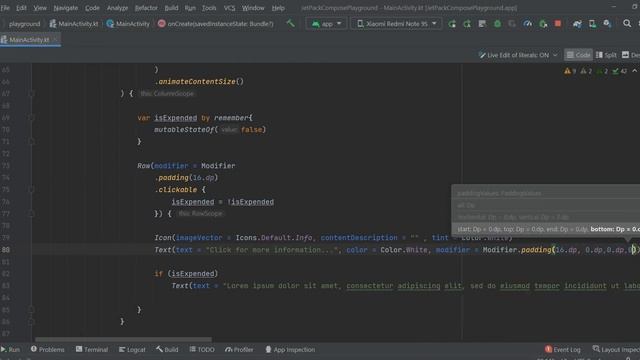Screen dimensions: 640x360
Task: Open the SDK Manager icon
Action: [607, 24]
